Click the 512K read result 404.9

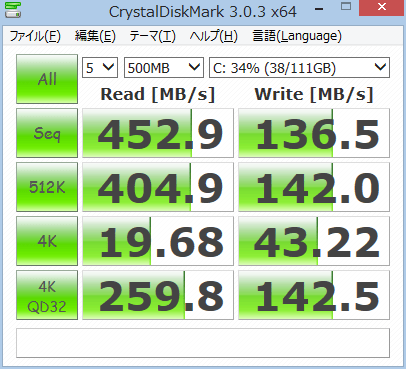[x=158, y=187]
